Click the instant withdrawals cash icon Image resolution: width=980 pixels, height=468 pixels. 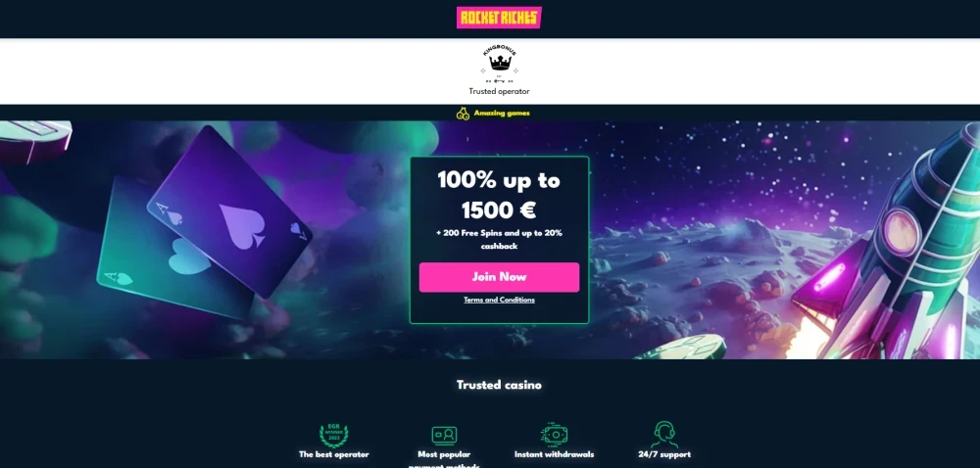pos(555,434)
